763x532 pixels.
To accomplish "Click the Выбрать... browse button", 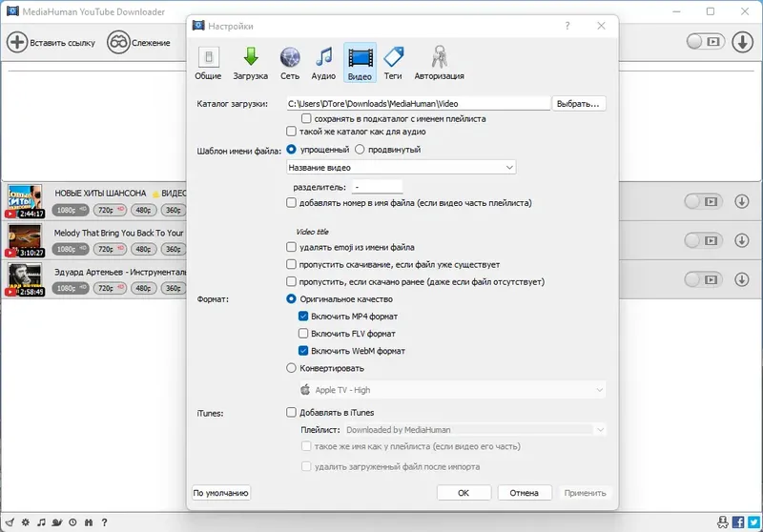I will [579, 104].
